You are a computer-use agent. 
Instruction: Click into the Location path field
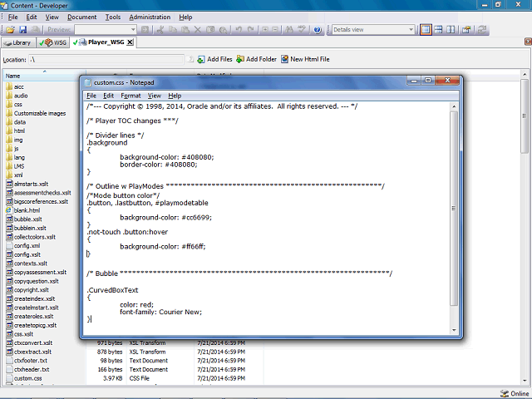pyautogui.click(x=106, y=59)
